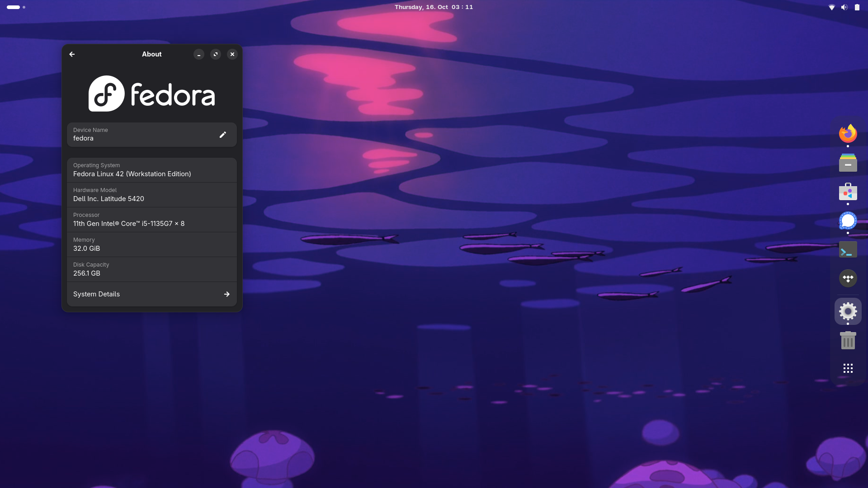Open System Details row
Image resolution: width=868 pixels, height=488 pixels.
pyautogui.click(x=151, y=294)
